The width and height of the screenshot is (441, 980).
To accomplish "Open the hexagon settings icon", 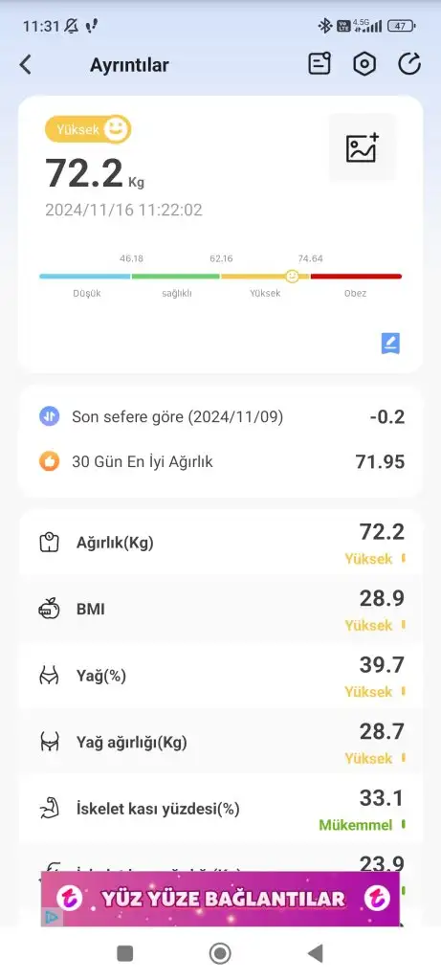I will point(364,64).
